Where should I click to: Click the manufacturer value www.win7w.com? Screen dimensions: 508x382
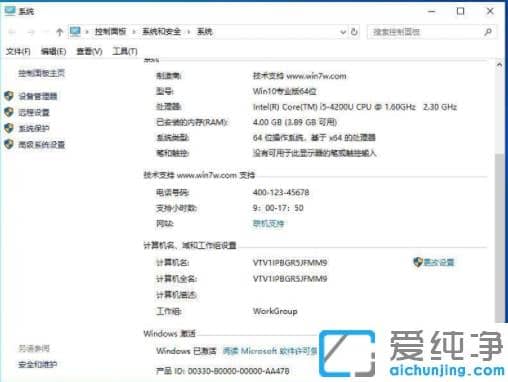299,76
